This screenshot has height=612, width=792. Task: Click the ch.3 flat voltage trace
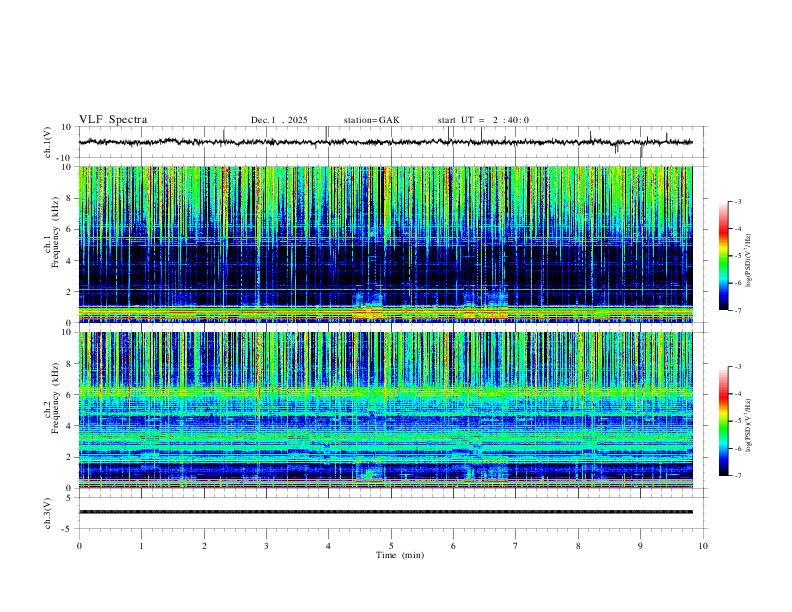(385, 512)
